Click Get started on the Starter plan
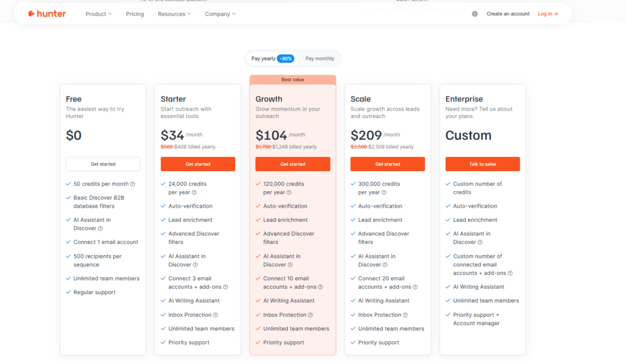This screenshot has width=626, height=364. click(198, 164)
